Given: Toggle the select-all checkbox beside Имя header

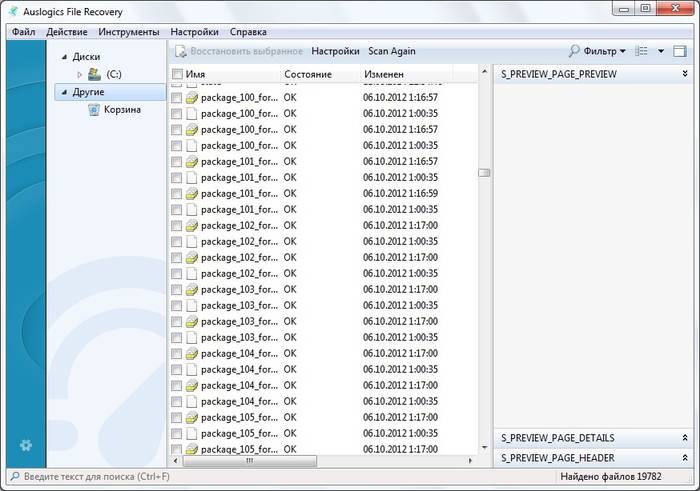Looking at the screenshot, I should click(176, 75).
